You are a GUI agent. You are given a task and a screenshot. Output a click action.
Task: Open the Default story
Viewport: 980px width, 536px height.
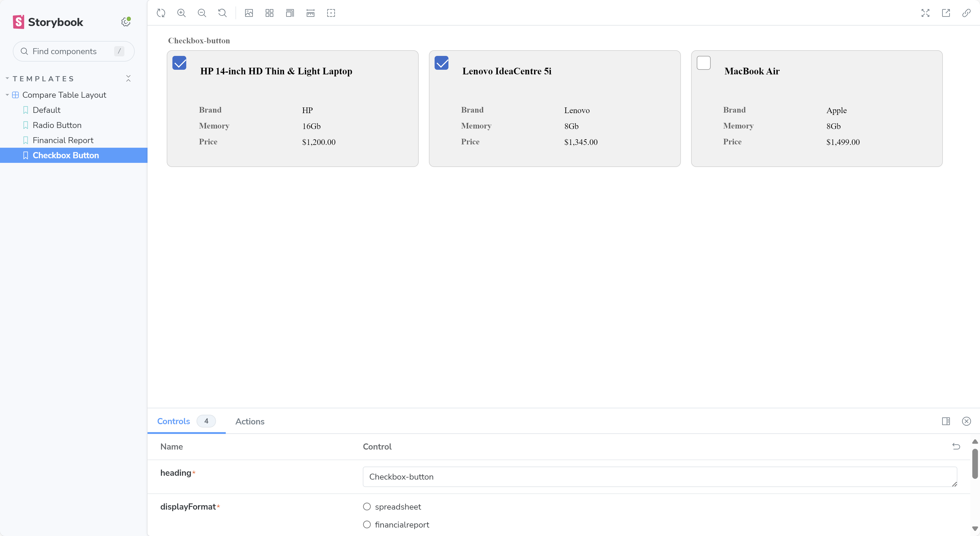(46, 110)
